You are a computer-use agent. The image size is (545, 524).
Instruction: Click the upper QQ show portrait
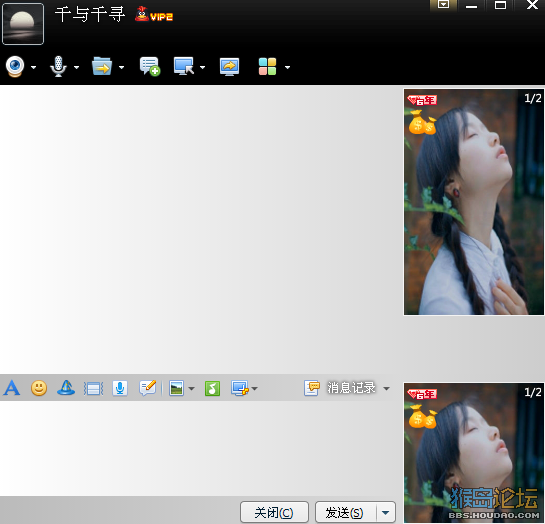click(x=474, y=202)
